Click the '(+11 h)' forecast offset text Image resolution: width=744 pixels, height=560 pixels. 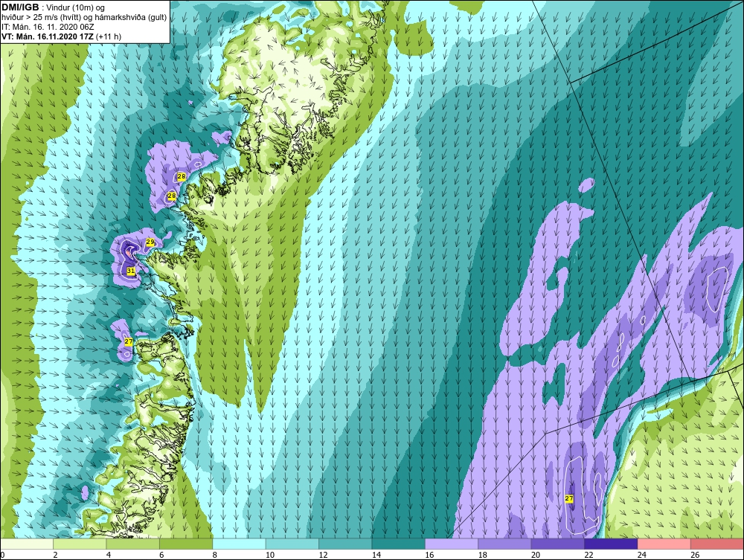(108, 36)
